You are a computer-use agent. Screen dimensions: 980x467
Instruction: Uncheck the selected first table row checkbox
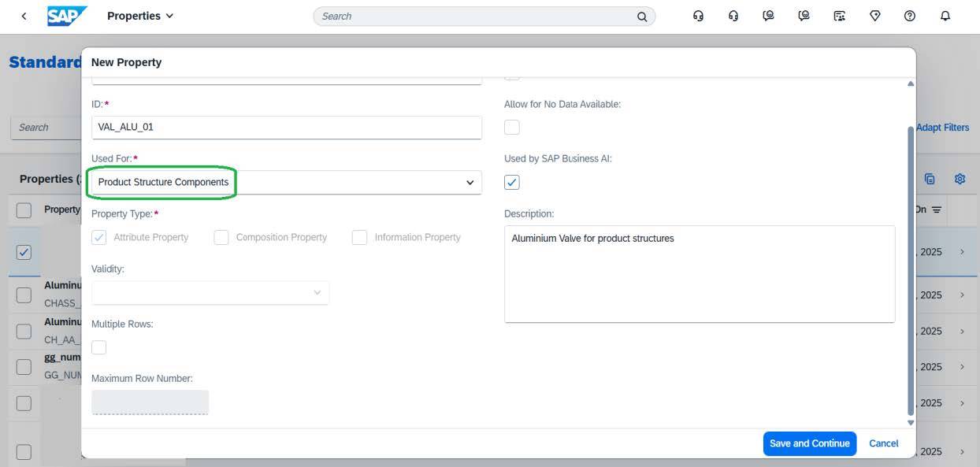(x=24, y=252)
